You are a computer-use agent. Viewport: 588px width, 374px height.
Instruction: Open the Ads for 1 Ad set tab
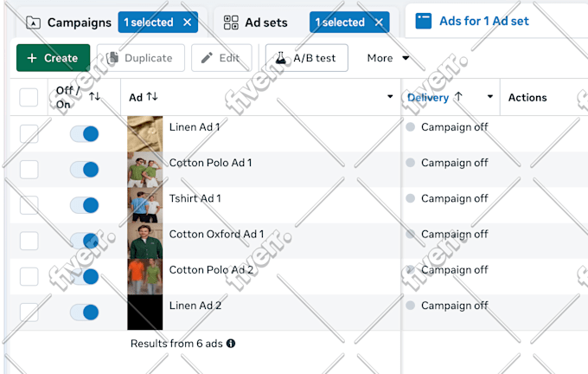[483, 21]
